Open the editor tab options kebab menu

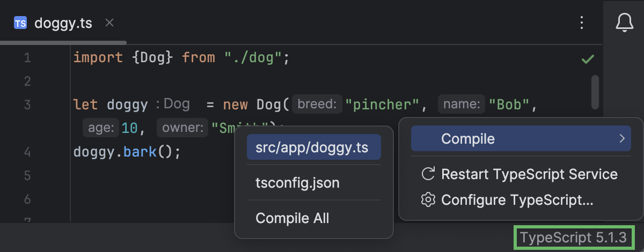coord(581,23)
